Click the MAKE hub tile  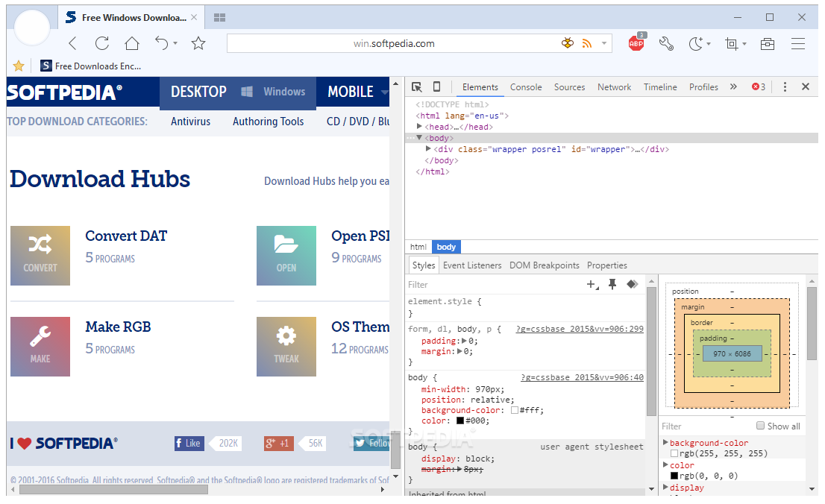40,347
